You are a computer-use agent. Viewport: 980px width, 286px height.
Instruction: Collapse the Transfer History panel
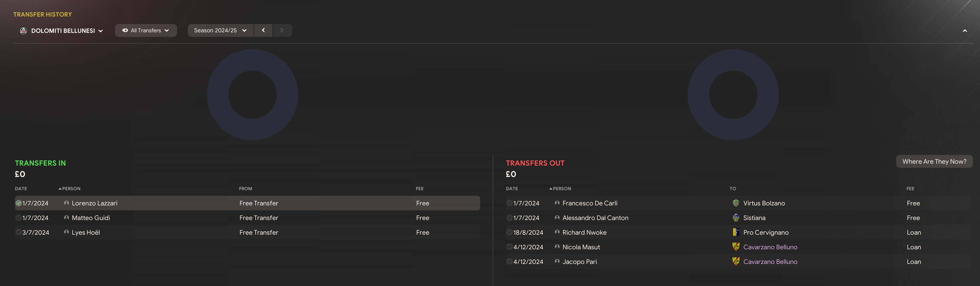pyautogui.click(x=965, y=31)
